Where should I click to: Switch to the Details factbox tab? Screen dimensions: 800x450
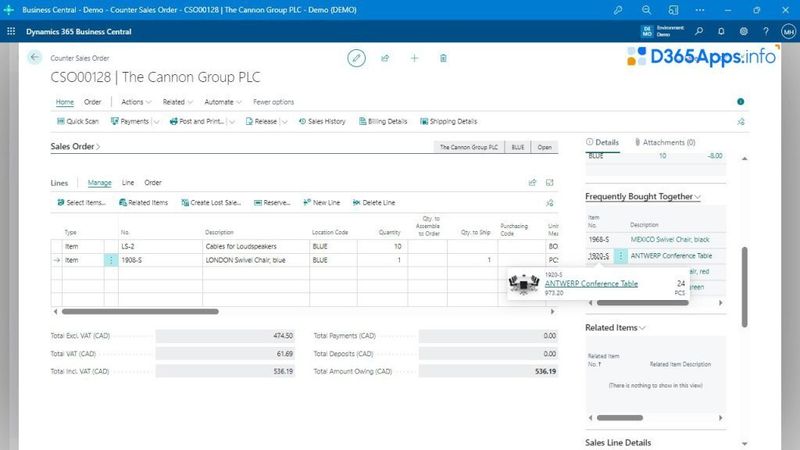click(603, 142)
